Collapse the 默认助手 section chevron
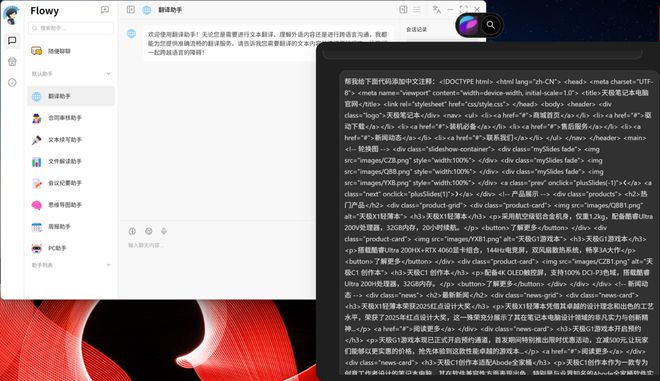The image size is (660, 381). [x=108, y=74]
